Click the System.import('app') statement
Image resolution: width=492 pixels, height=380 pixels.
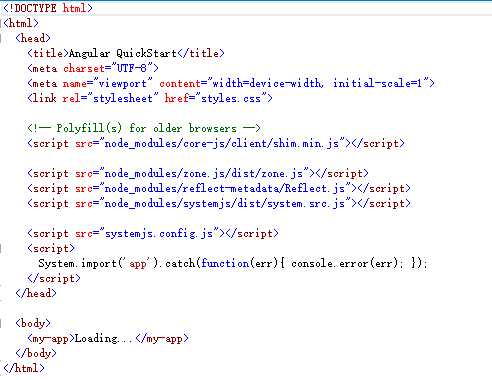233,263
